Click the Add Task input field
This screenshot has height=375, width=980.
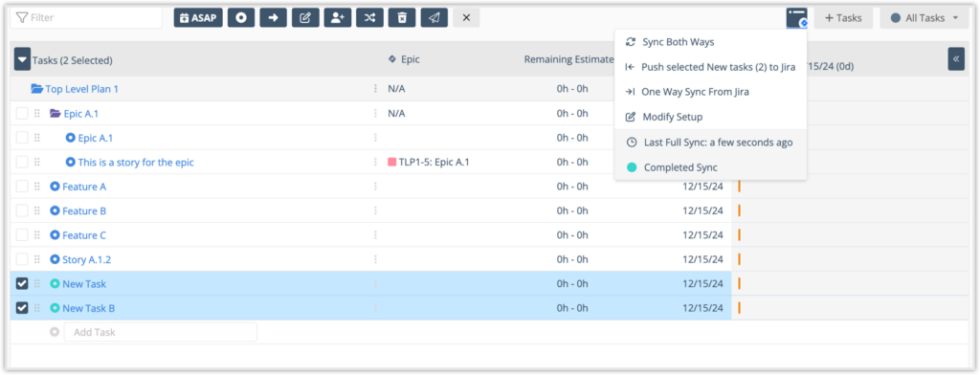point(161,333)
